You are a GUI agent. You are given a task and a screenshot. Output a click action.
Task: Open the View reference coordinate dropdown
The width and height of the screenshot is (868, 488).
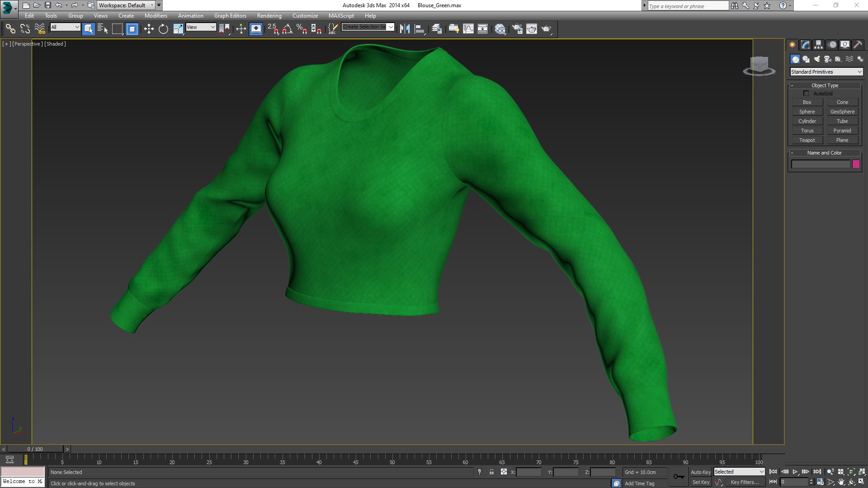coord(201,27)
